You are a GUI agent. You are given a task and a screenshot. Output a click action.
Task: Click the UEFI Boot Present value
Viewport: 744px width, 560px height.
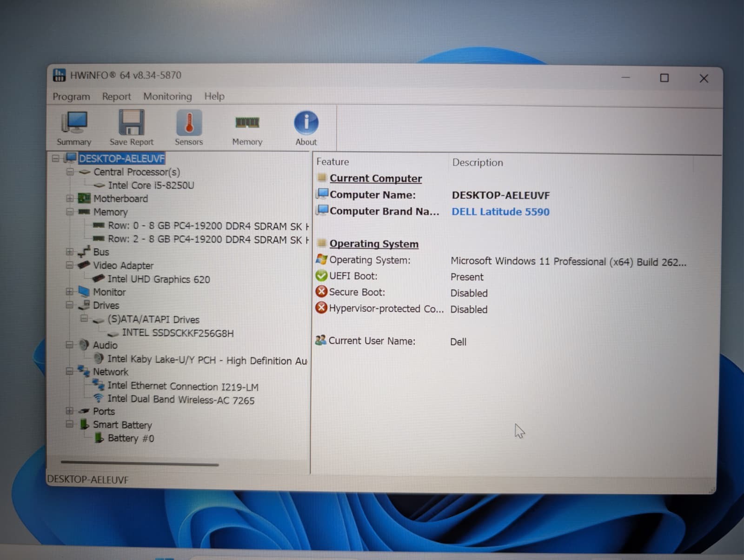467,277
